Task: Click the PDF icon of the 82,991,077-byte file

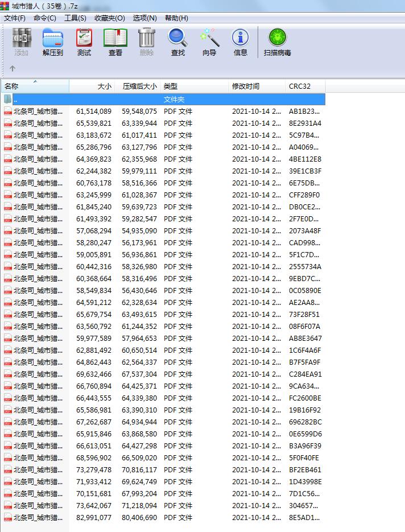Action: tap(8, 518)
